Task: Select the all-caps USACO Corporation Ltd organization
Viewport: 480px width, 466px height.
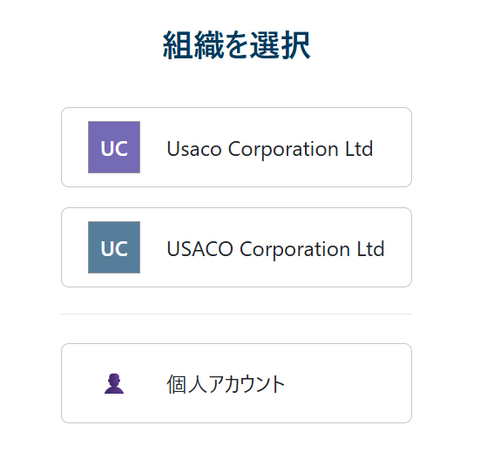Action: (x=236, y=247)
